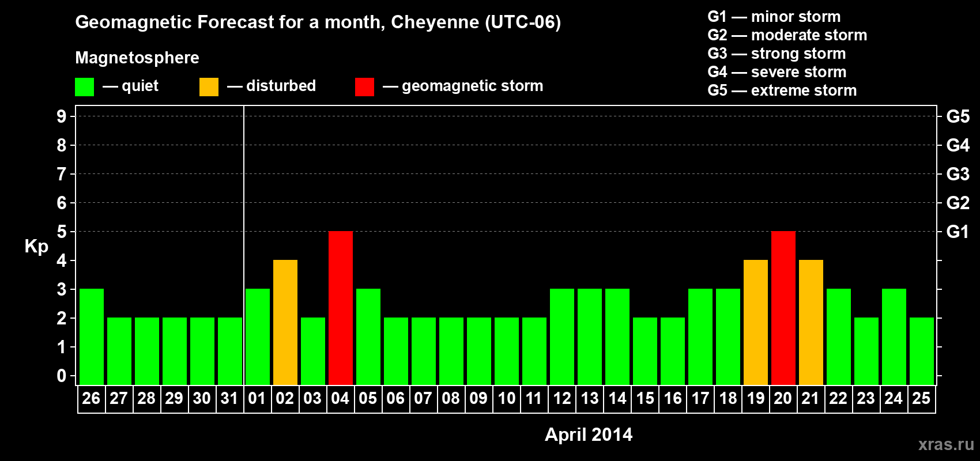Click the Kp value 9 on axis
The image size is (980, 461).
click(62, 116)
